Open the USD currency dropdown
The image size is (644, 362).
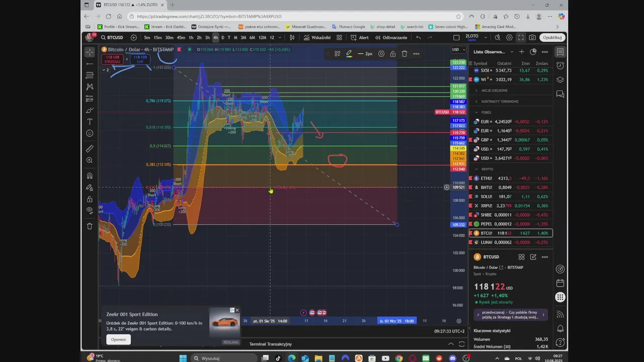pos(458,49)
